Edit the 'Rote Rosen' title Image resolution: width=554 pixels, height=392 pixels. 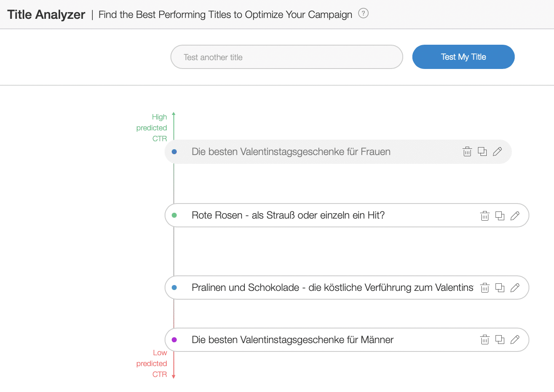pyautogui.click(x=515, y=216)
